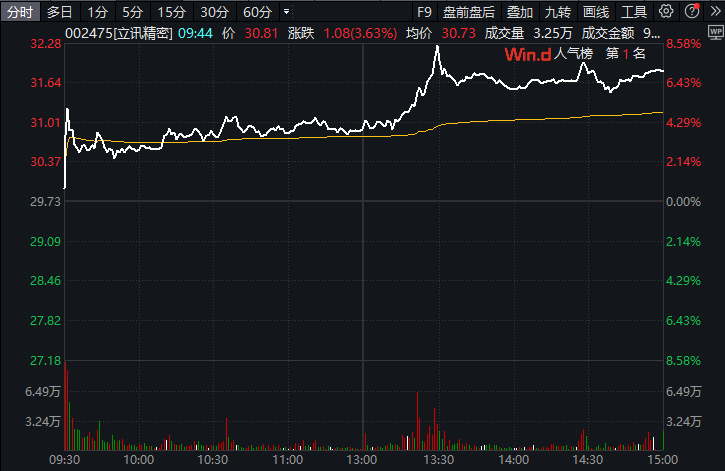Select the 5分 interval

(132, 12)
